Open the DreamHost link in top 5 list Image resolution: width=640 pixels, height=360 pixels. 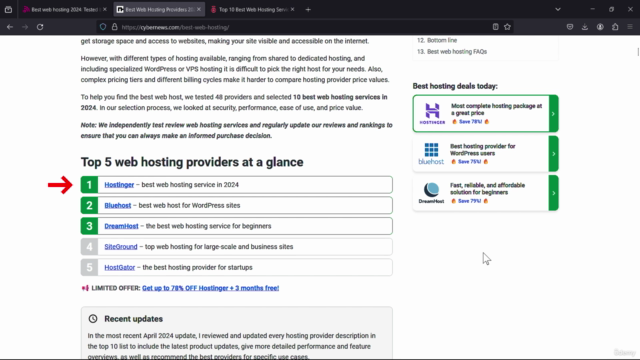121,226
